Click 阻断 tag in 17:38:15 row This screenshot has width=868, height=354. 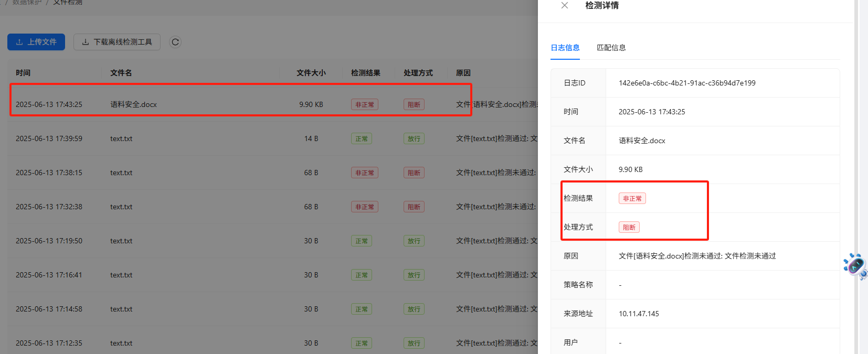coord(414,173)
